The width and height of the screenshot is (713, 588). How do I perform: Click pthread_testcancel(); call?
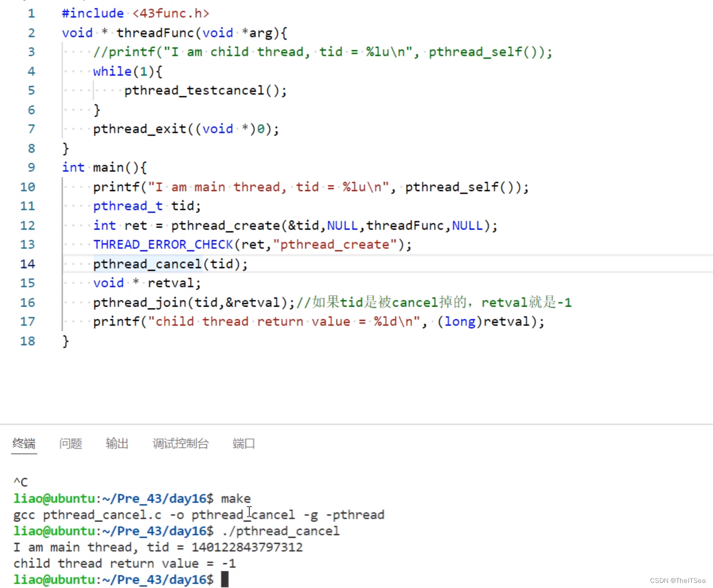click(206, 90)
